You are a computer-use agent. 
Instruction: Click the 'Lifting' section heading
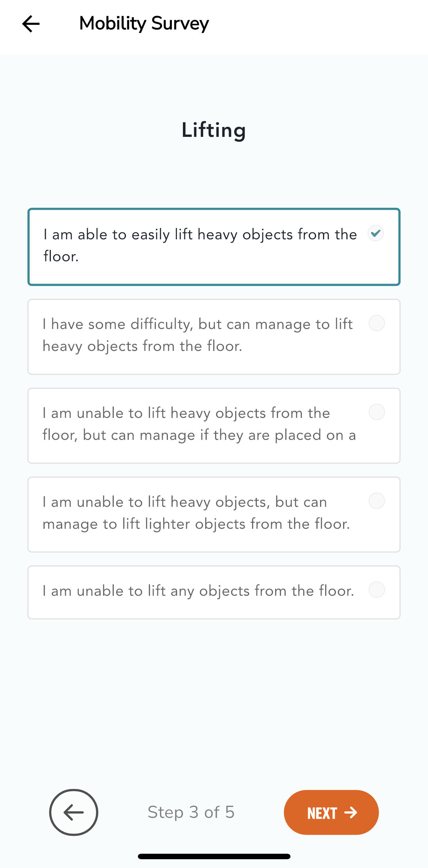click(214, 130)
